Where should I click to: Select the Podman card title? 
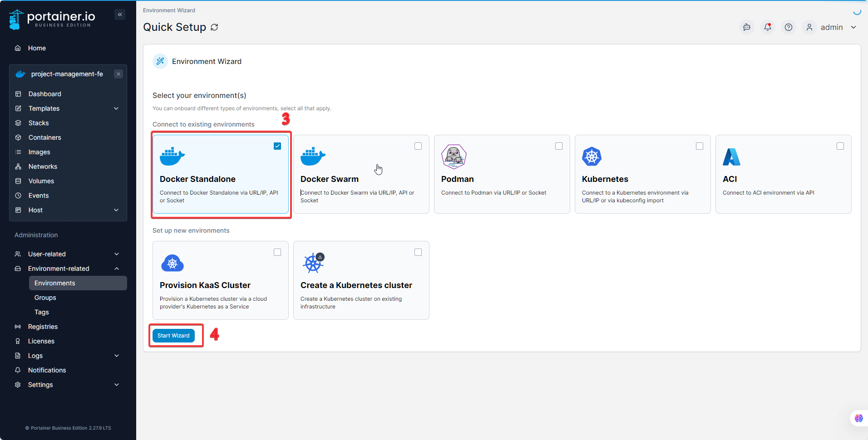458,179
